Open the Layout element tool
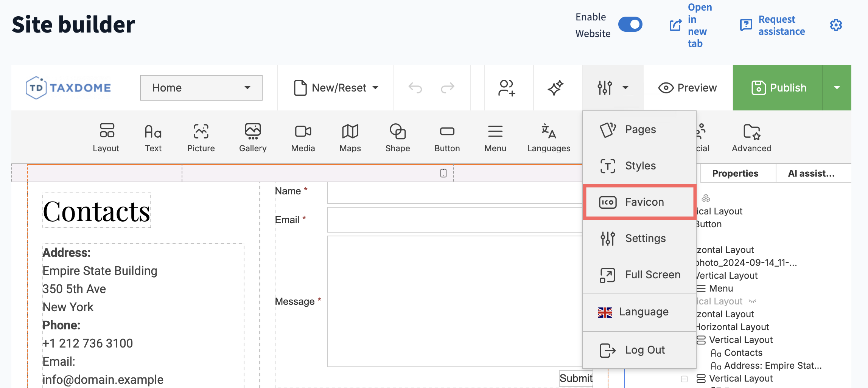Image resolution: width=868 pixels, height=388 pixels. (x=106, y=138)
